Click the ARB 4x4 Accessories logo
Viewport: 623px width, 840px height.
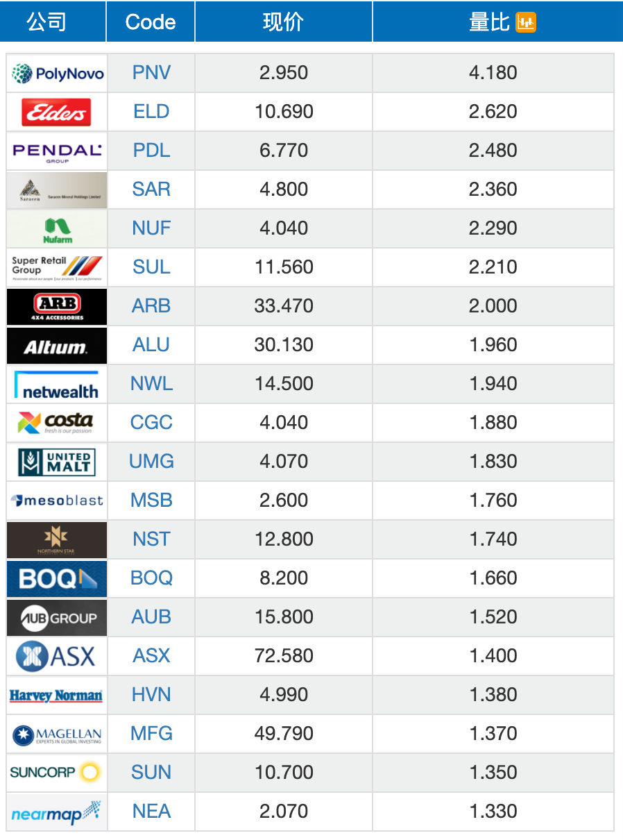click(x=57, y=306)
